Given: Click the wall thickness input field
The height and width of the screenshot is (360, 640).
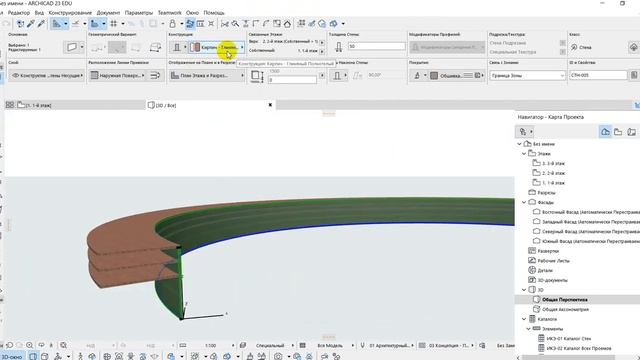Looking at the screenshot, I should (x=376, y=47).
